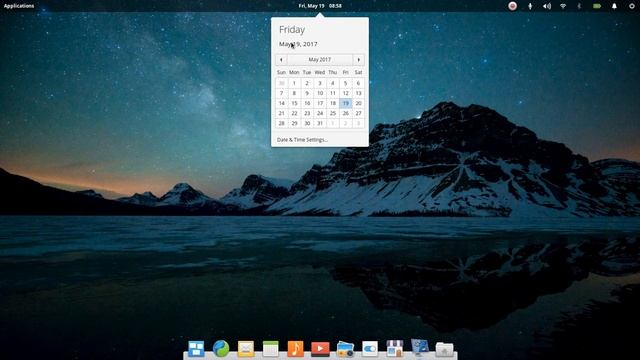Click the Fri, May 19 08:58 panel clock
This screenshot has height=360, width=640.
[320, 6]
